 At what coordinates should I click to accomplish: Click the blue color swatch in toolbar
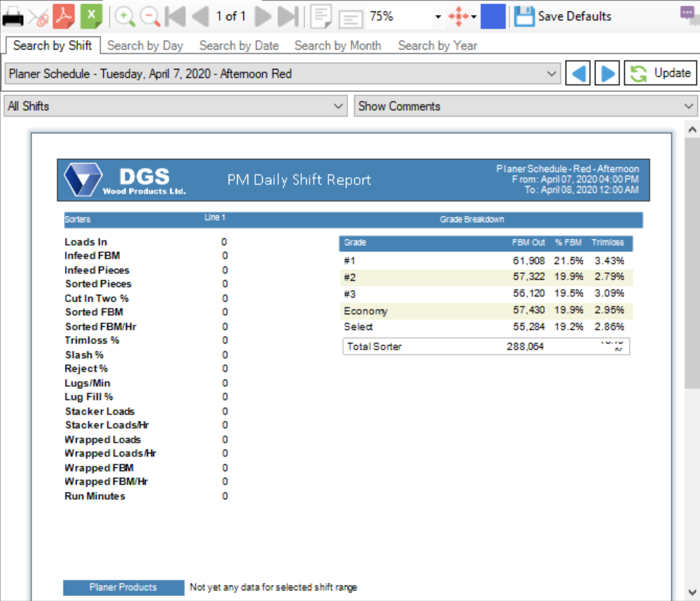pyautogui.click(x=493, y=16)
